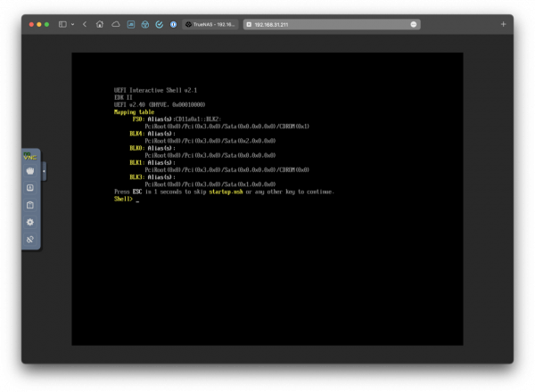Screen dimensions: 535x392
Task: Toggle the Safari sidebar
Action: click(63, 24)
